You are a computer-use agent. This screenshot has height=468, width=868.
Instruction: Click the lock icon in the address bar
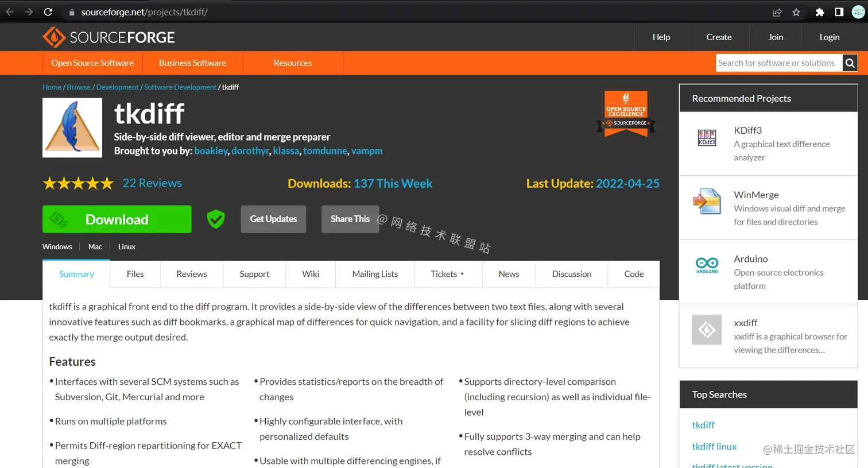pyautogui.click(x=72, y=12)
